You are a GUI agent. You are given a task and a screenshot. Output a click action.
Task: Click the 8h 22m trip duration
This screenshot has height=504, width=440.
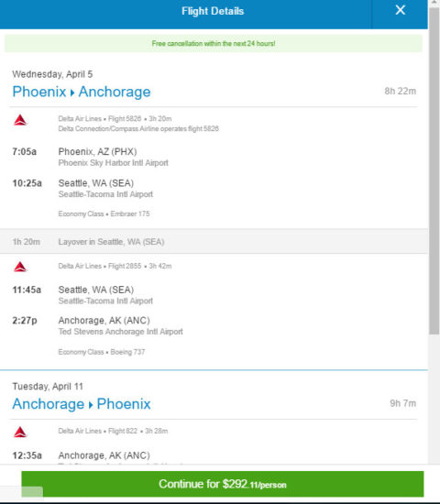click(x=400, y=92)
